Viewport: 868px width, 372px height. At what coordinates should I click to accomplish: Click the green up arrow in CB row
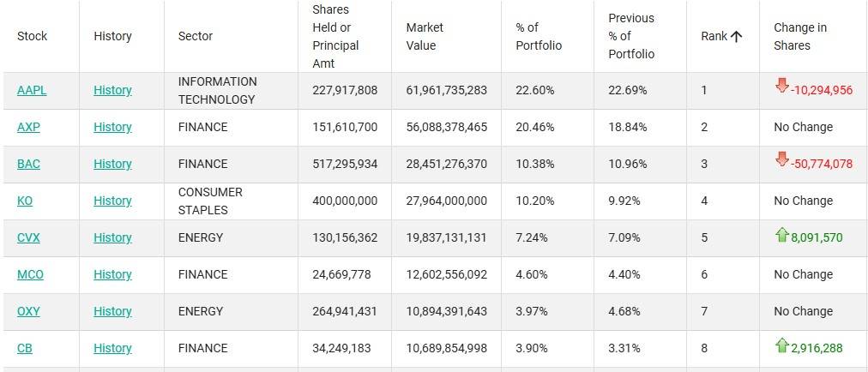click(x=781, y=345)
